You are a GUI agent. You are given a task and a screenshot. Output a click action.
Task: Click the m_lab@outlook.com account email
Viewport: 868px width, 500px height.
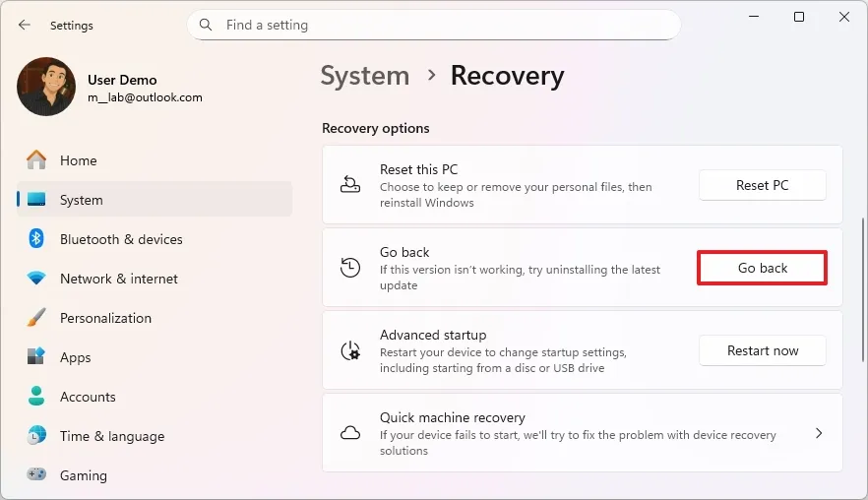(x=145, y=97)
